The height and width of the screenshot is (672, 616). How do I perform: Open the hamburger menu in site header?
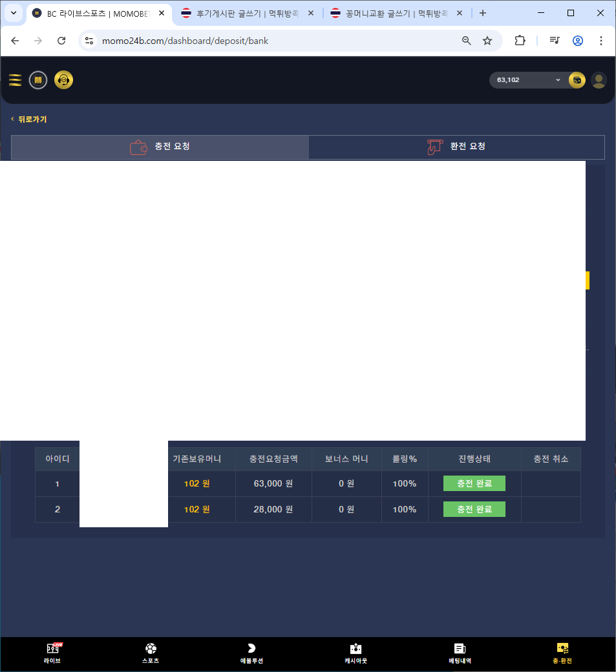[15, 80]
